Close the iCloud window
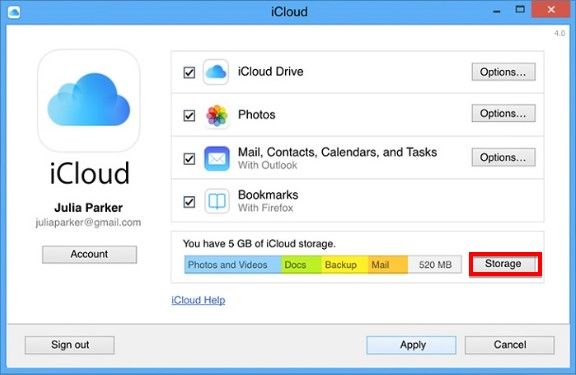576x375 pixels. tap(551, 10)
